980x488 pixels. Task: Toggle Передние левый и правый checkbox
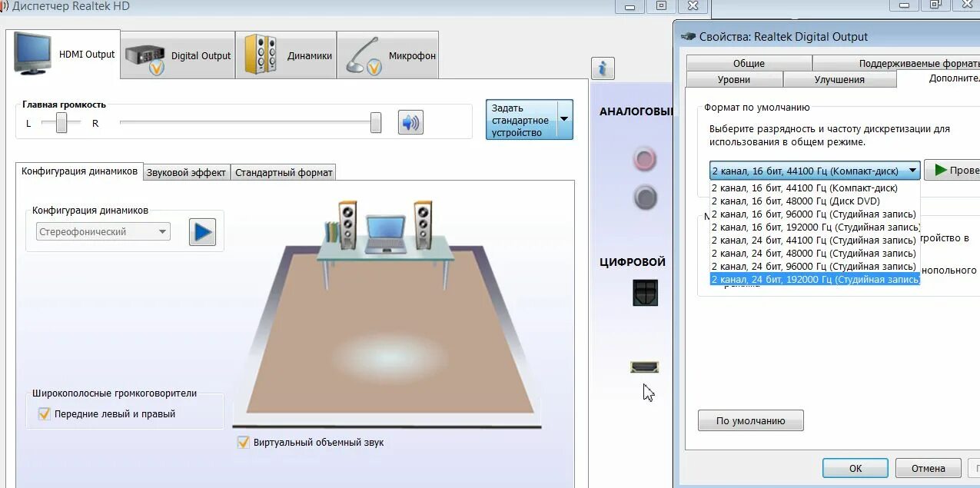pyautogui.click(x=44, y=413)
